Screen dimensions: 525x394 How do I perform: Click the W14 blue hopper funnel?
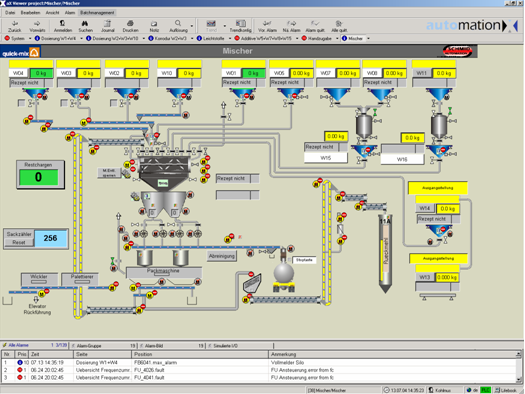[x=439, y=231]
